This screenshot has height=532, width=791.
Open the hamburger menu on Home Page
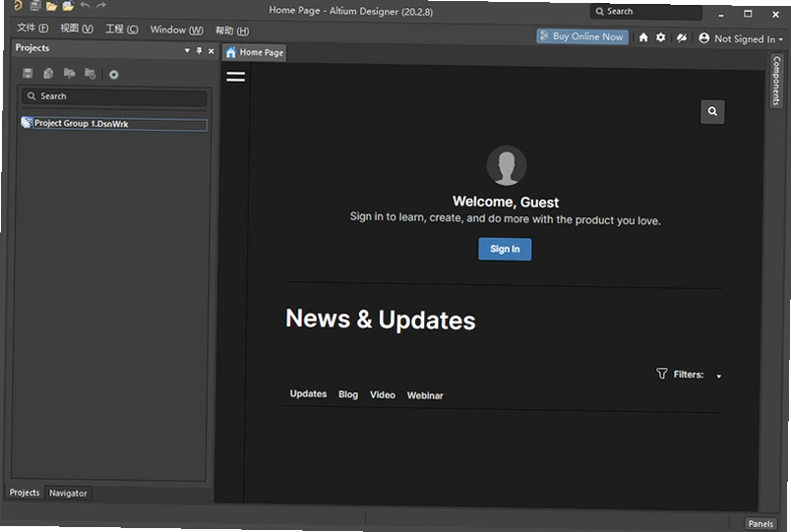coord(235,77)
